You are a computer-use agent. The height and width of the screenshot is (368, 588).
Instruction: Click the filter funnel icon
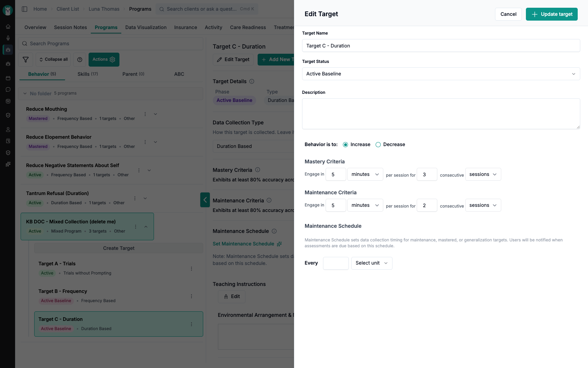point(26,60)
